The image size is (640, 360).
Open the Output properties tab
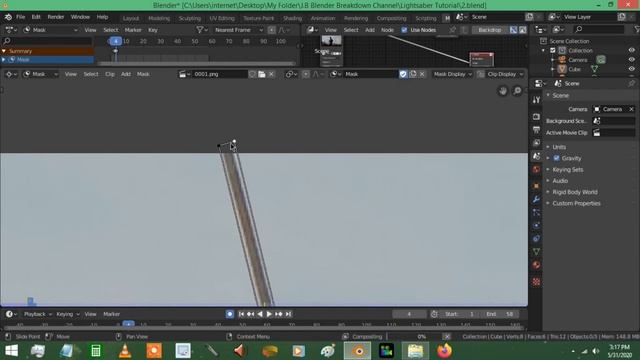coord(536,130)
